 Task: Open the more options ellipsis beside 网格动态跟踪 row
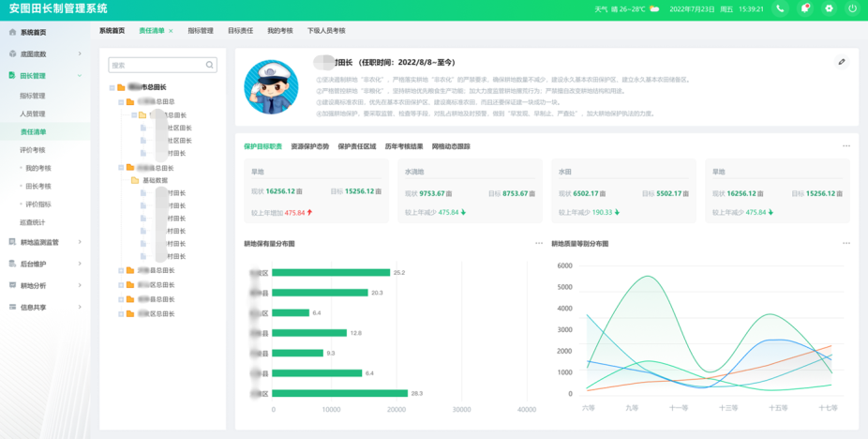(x=846, y=146)
